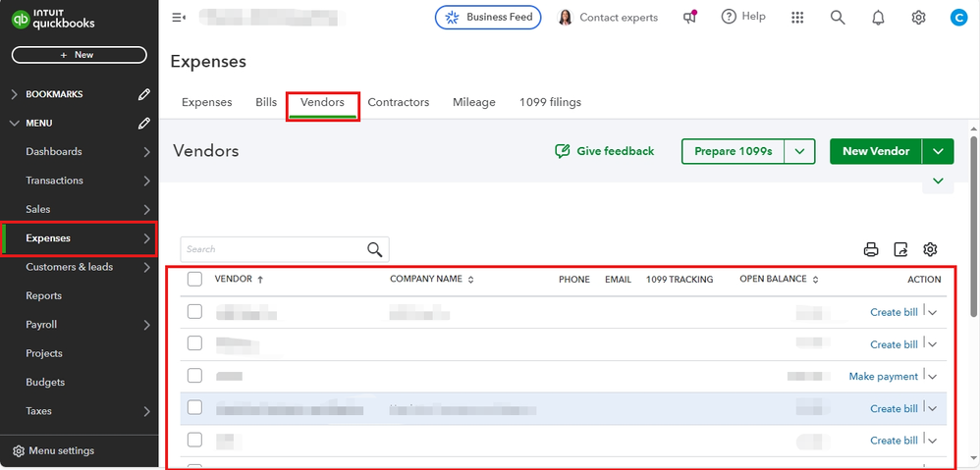Click the megaphone announcements icon

(x=690, y=17)
